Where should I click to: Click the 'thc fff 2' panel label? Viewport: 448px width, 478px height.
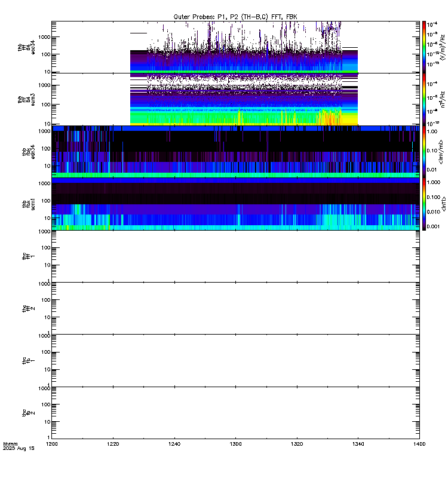[x=29, y=308]
